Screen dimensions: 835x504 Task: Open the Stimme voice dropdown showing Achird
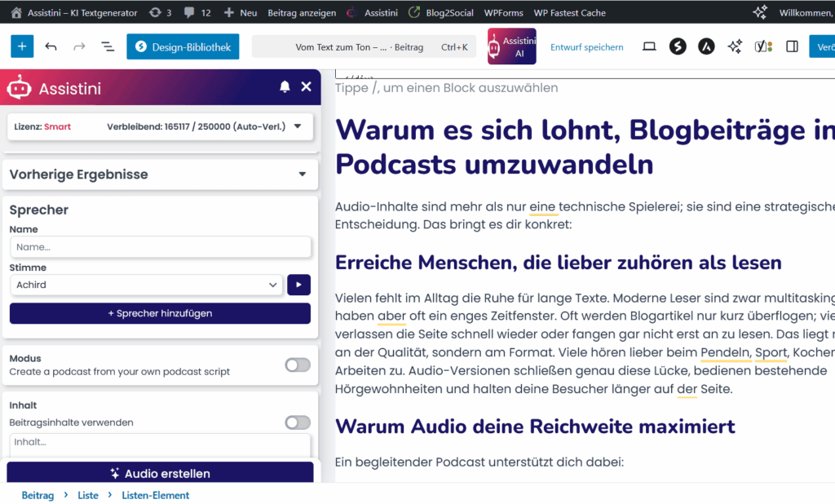click(x=146, y=285)
